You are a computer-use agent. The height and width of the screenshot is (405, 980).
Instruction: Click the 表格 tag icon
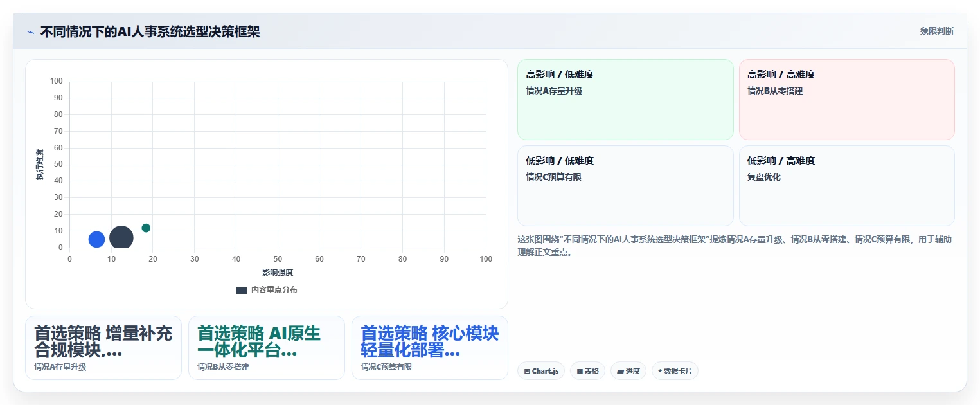[580, 372]
